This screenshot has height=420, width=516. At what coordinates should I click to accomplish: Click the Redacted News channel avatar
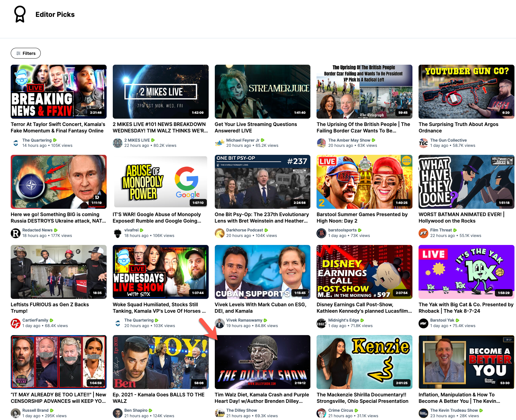[16, 233]
